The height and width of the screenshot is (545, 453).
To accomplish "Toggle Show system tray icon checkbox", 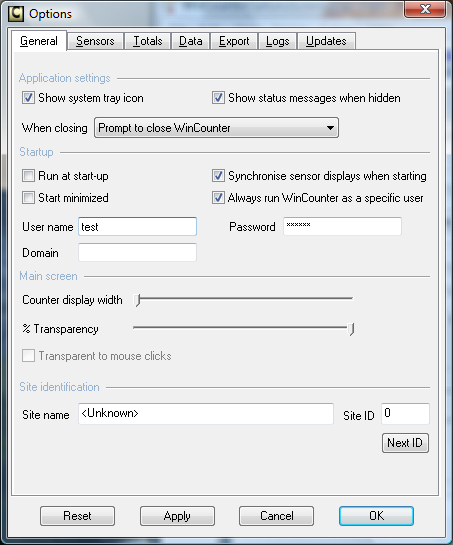I will [x=28, y=98].
